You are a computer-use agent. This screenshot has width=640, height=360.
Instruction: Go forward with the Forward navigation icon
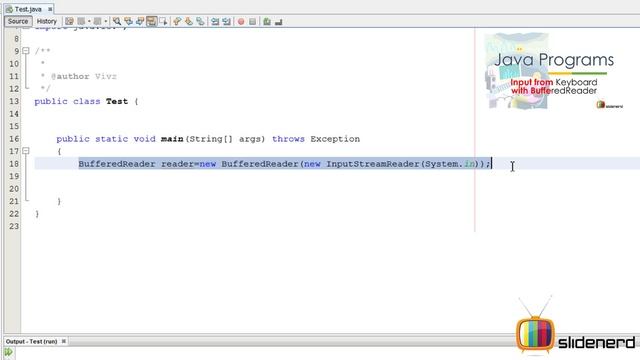click(x=98, y=21)
